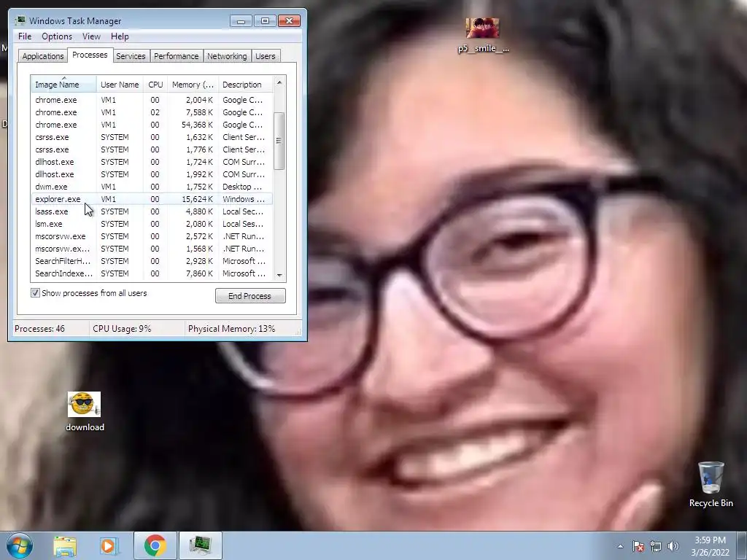Viewport: 747px width, 560px height.
Task: Select the Processes tab
Action: 90,55
